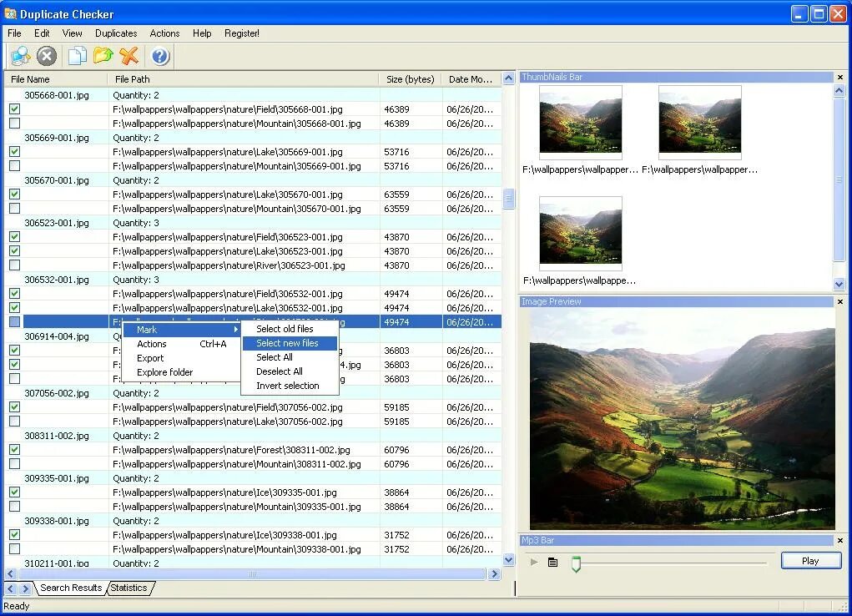The height and width of the screenshot is (616, 852).
Task: Open the View menu
Action: click(73, 33)
